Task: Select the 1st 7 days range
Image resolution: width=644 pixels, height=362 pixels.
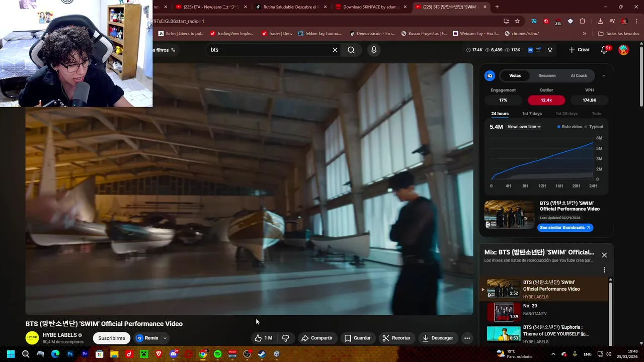Action: 532,114
